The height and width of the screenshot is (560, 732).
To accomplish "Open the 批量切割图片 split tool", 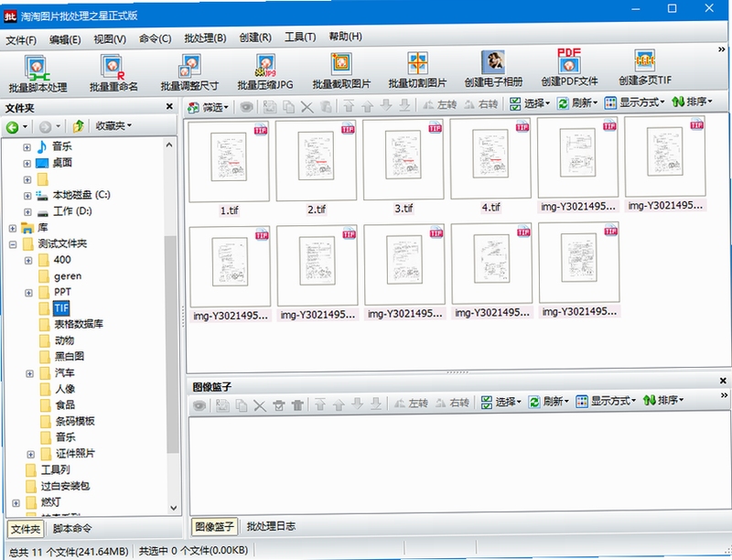I will [417, 70].
